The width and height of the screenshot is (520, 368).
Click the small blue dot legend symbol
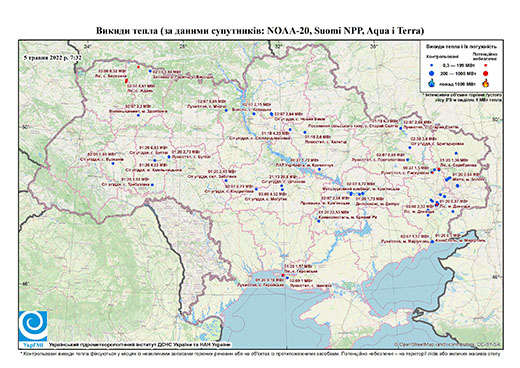point(432,65)
